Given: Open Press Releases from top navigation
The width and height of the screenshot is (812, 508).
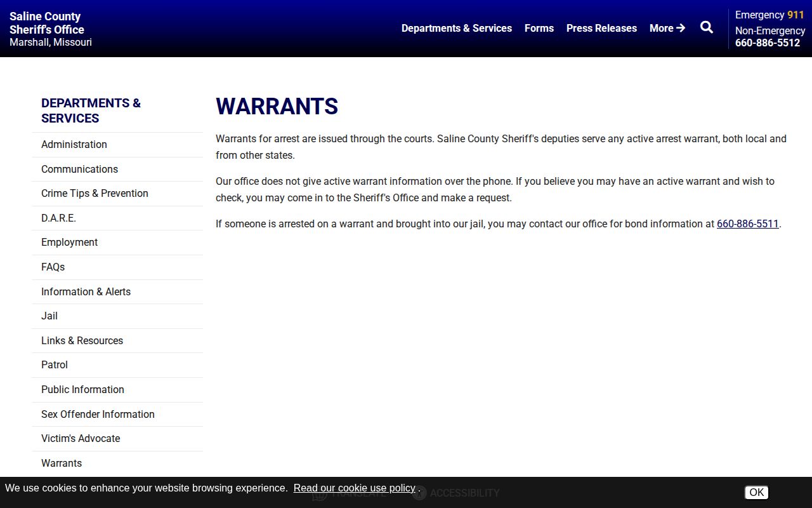Looking at the screenshot, I should point(601,28).
